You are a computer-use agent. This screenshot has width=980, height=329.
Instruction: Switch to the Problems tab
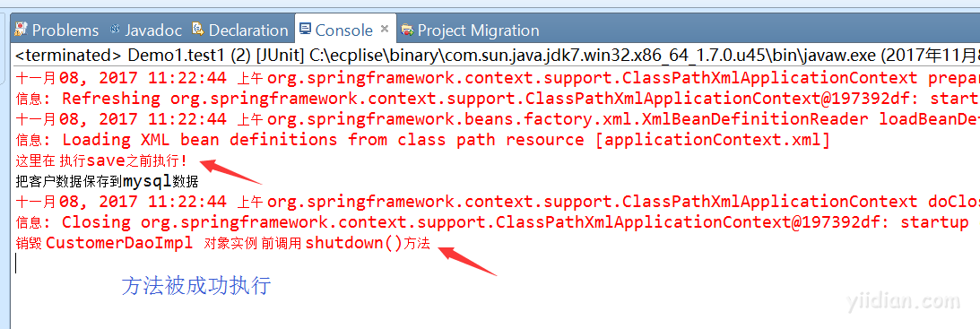[56, 30]
